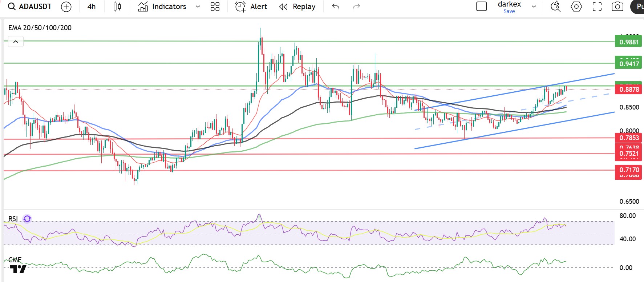Toggle RSI indicator refresh icon
This screenshot has width=644, height=282.
[27, 219]
